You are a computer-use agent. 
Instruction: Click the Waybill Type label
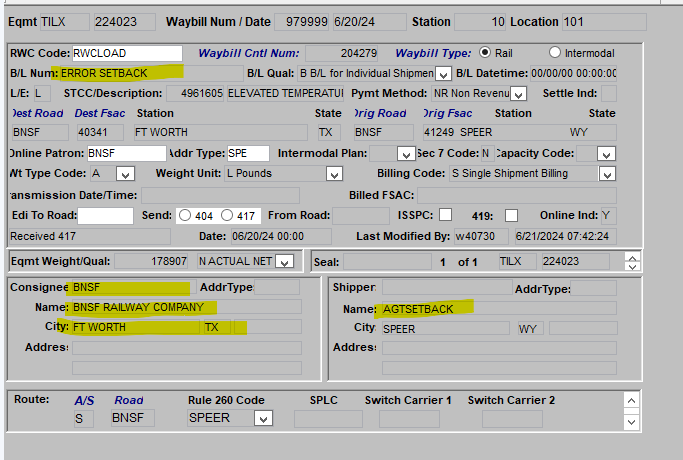(x=433, y=54)
